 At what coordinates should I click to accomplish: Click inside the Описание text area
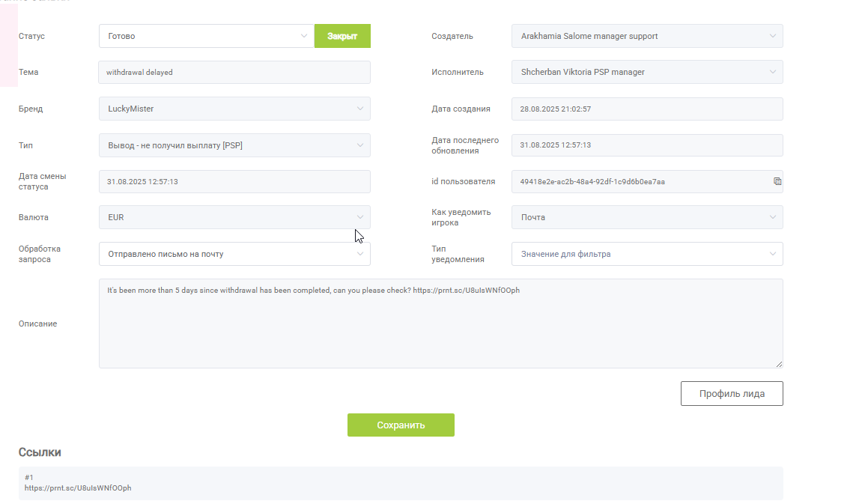click(x=441, y=324)
